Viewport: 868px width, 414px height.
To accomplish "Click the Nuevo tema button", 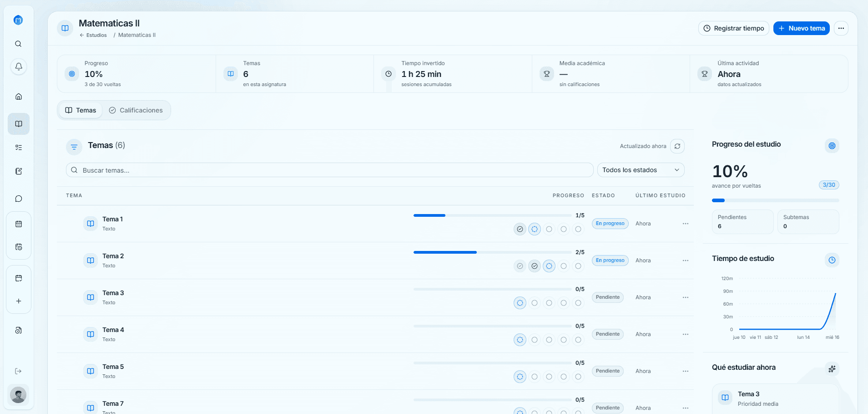I will (802, 28).
